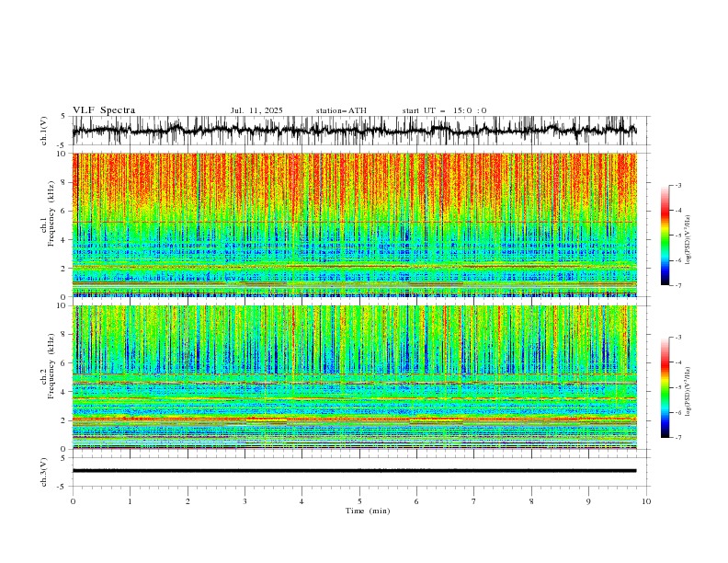Click the ch.3 flat waveform trace

(354, 471)
